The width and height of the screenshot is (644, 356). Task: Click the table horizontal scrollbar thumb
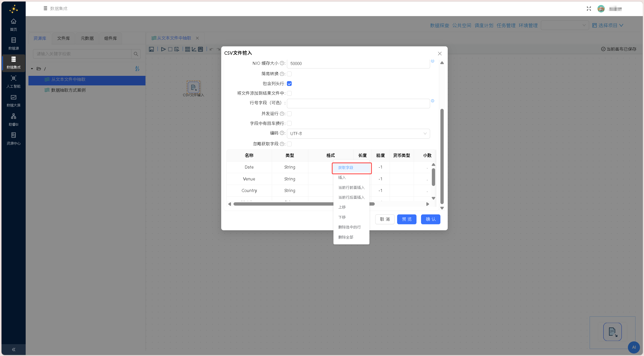tap(304, 204)
